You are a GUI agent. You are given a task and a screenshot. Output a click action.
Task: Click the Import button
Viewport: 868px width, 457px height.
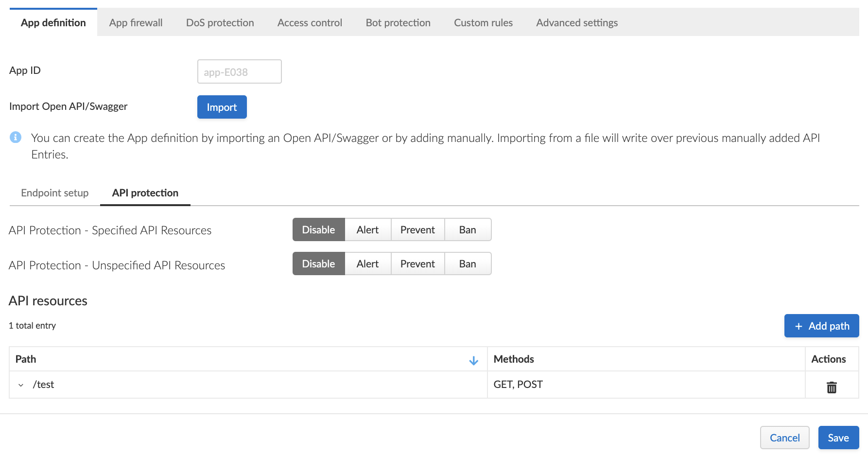[222, 107]
